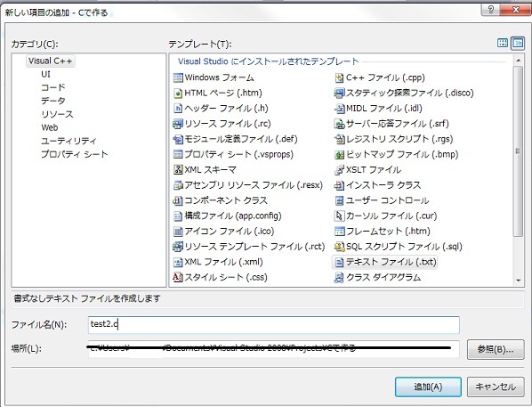This screenshot has height=407, width=532.
Task: Select the Windows フォーム template icon
Action: click(x=178, y=77)
